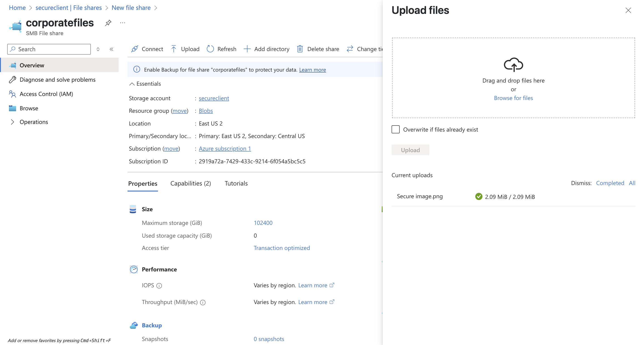
Task: Click the Upload arrow toolbar icon
Action: pos(174,49)
